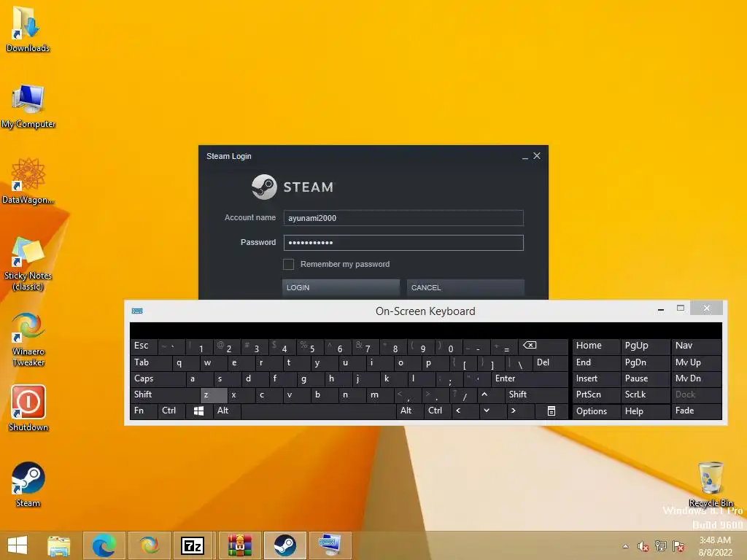Toggle the left Ctrl key

tap(171, 411)
